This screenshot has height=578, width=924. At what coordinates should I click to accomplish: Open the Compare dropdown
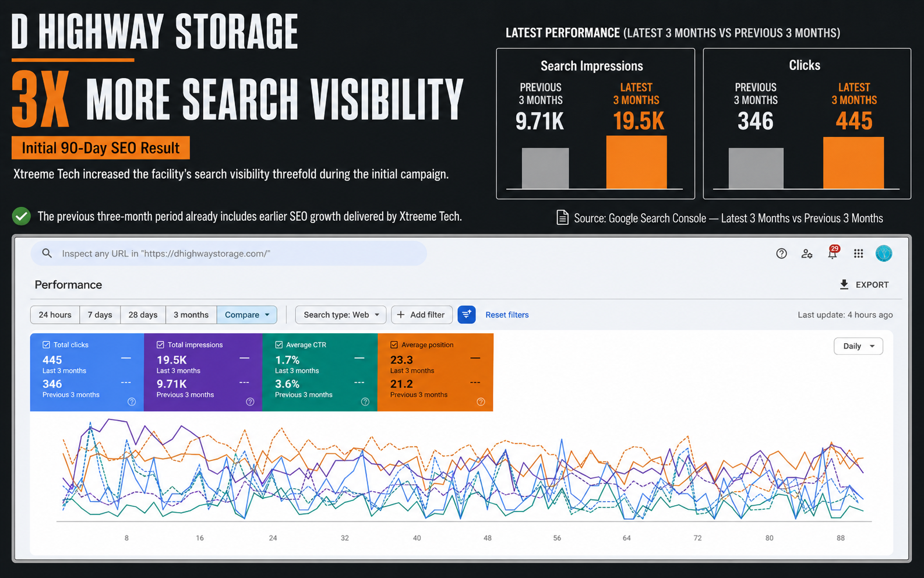tap(247, 315)
